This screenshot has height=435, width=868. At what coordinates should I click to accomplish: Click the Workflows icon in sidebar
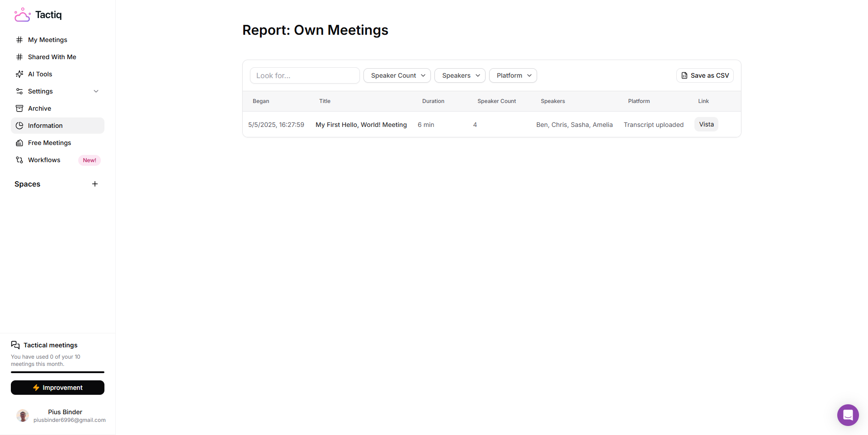click(19, 160)
